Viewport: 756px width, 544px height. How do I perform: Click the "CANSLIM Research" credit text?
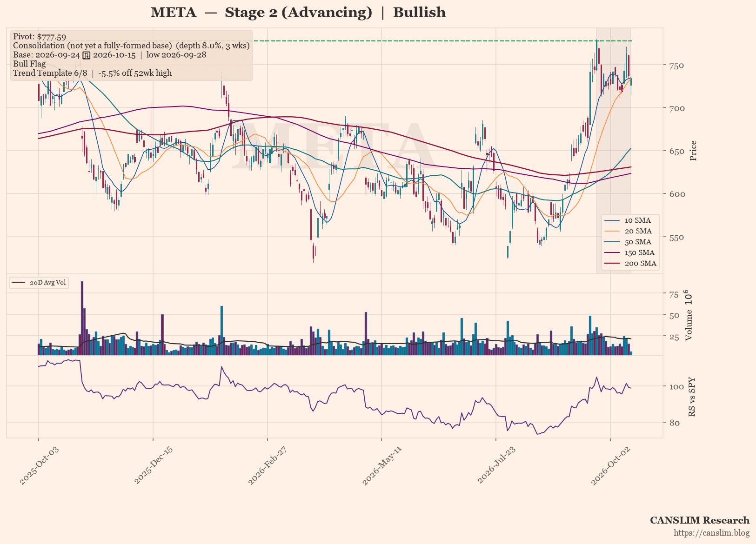pos(700,520)
